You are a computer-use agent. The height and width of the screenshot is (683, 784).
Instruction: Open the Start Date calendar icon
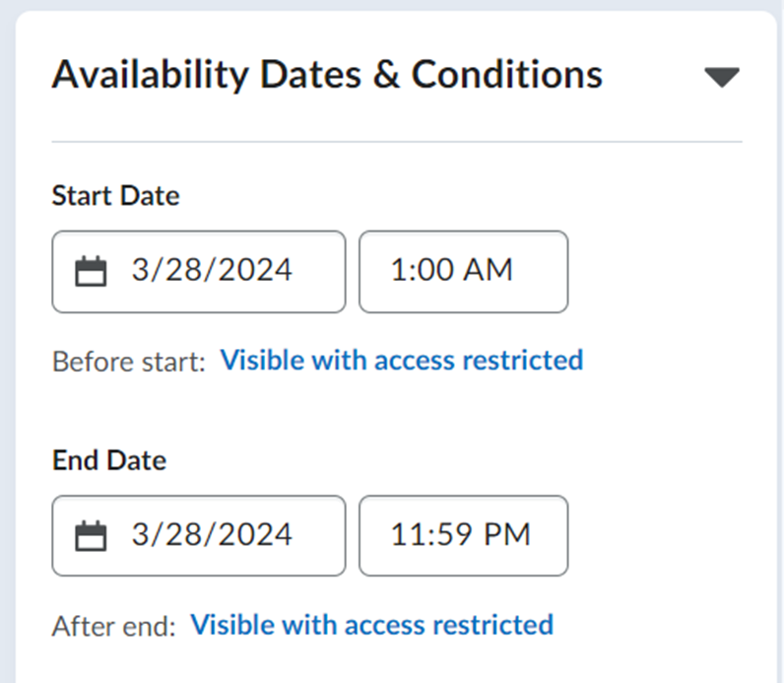pyautogui.click(x=91, y=271)
